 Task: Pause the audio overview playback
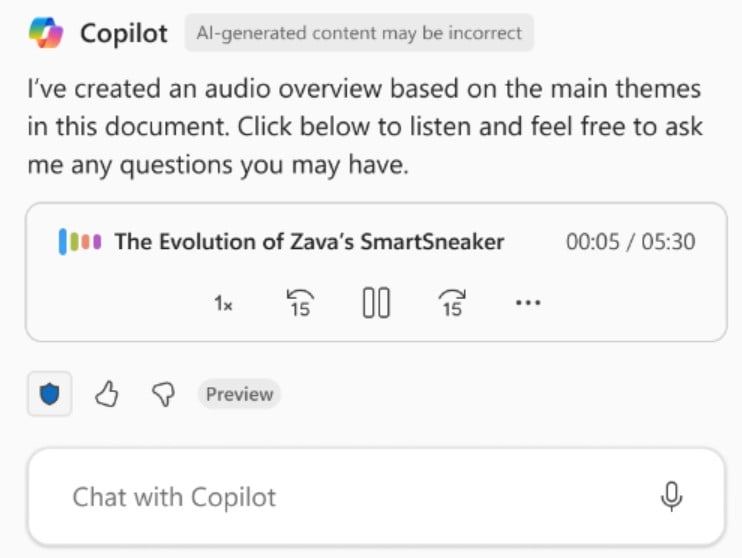coord(376,302)
